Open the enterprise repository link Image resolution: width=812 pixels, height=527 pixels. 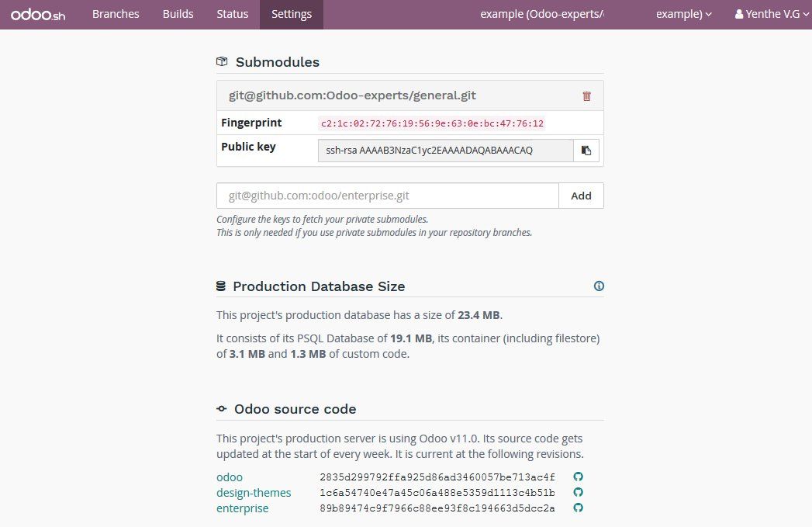pyautogui.click(x=243, y=508)
